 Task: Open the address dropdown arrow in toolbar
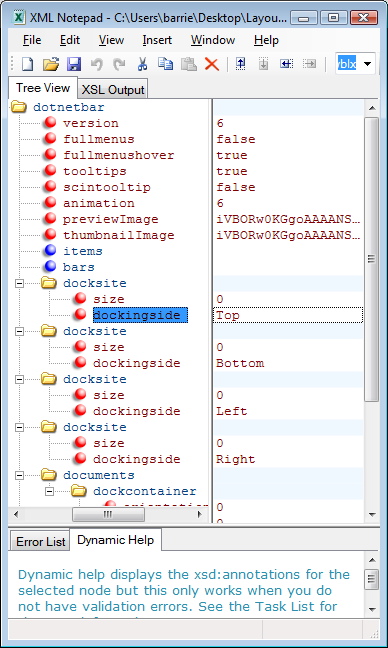[x=367, y=64]
